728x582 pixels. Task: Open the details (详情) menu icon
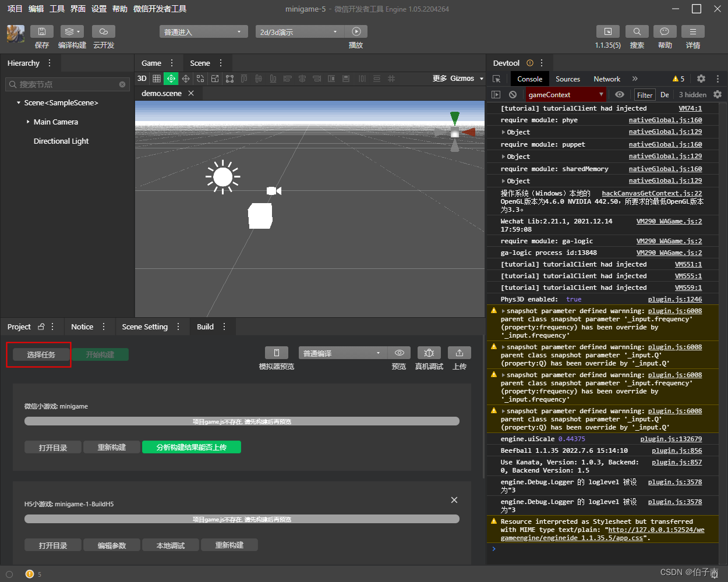click(x=693, y=31)
